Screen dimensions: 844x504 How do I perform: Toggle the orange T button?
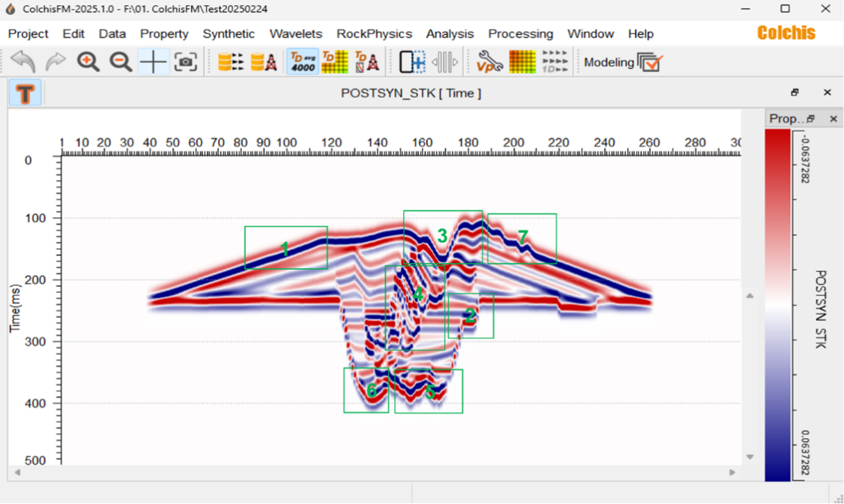(x=25, y=93)
